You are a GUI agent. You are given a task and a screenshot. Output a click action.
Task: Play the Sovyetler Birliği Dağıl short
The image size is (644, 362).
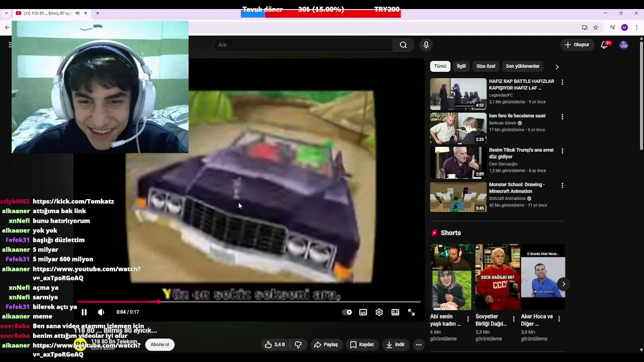coord(497,277)
